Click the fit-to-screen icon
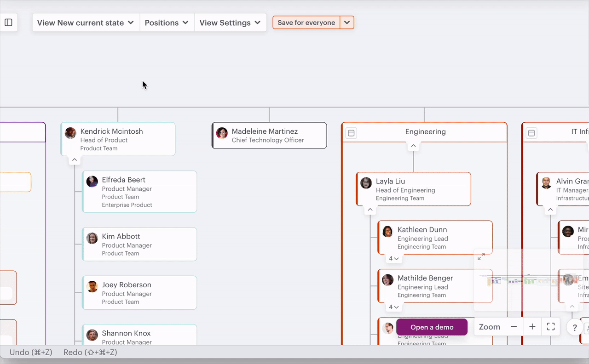589x364 pixels. click(x=551, y=327)
